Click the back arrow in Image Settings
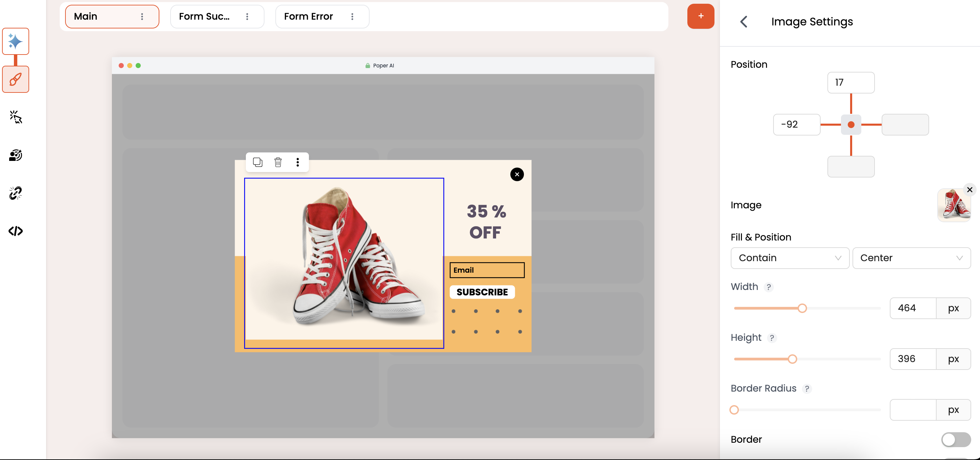The width and height of the screenshot is (980, 460). tap(744, 21)
